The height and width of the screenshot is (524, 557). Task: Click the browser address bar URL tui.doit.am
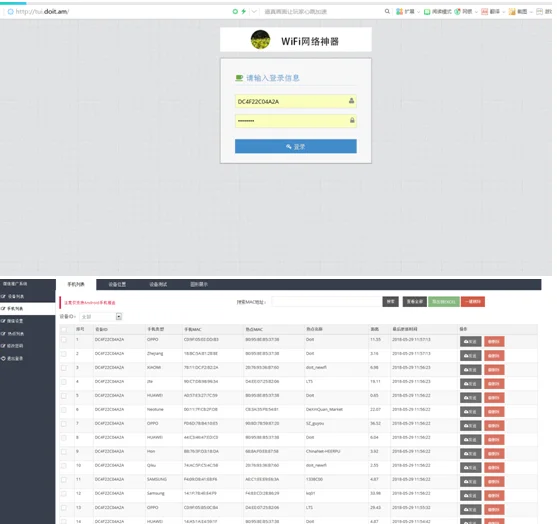coord(42,11)
